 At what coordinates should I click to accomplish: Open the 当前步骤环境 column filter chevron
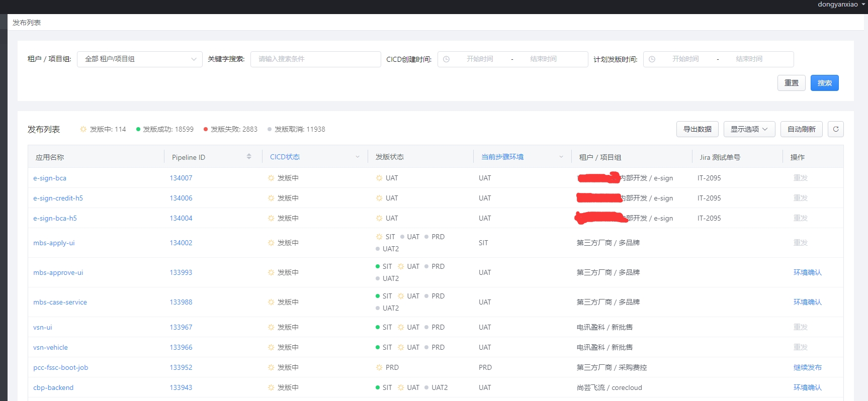(x=561, y=157)
